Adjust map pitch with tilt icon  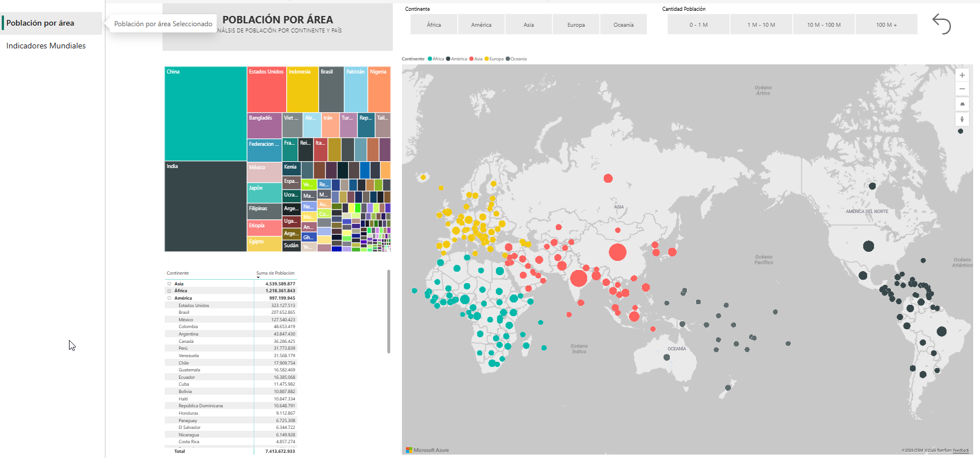point(962,104)
